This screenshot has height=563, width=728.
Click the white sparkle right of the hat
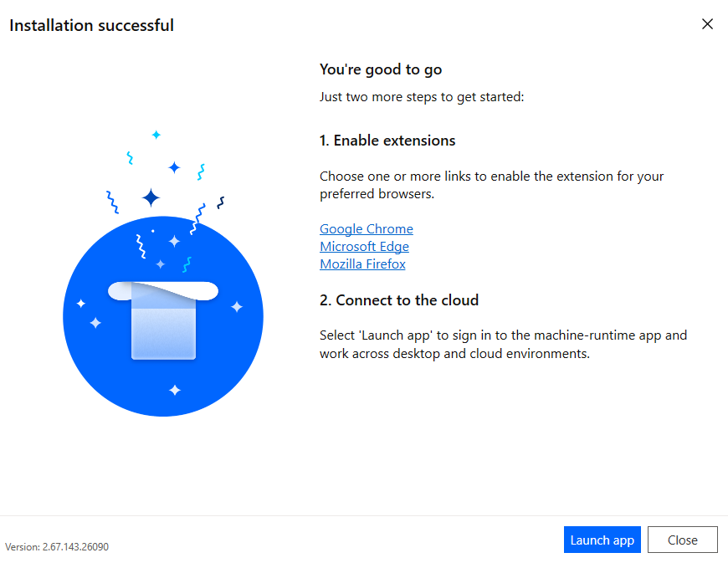[x=237, y=306]
